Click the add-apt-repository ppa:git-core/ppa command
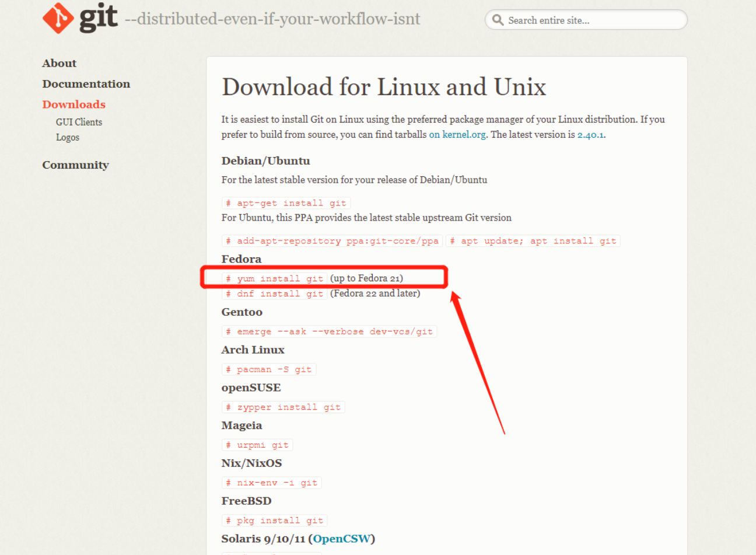 click(332, 241)
